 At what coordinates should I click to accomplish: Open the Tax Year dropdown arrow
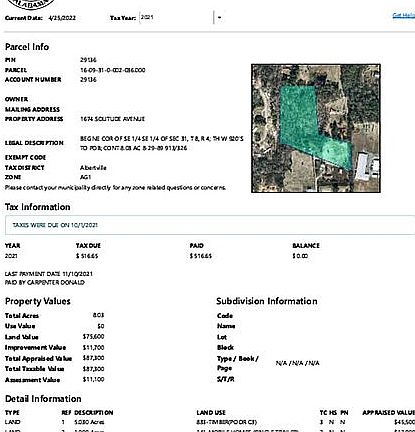(219, 17)
